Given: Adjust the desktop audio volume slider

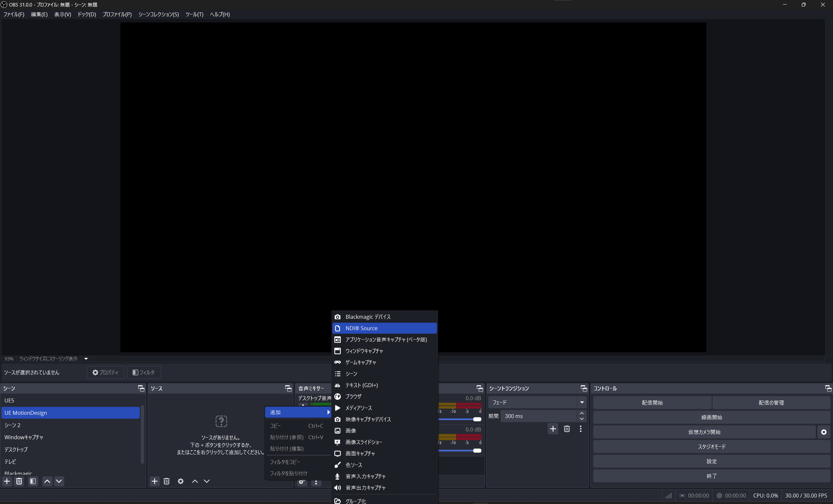Looking at the screenshot, I should tap(477, 419).
